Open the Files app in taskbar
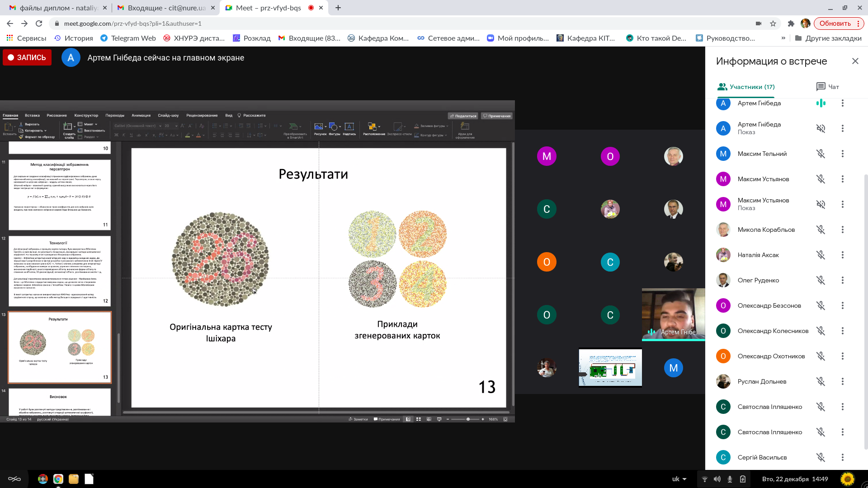The width and height of the screenshot is (868, 488). point(74,479)
